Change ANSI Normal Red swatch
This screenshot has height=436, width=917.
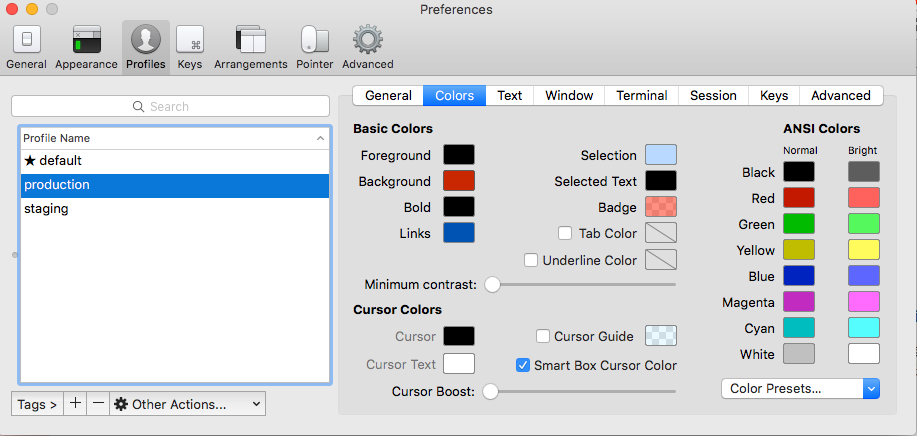[799, 198]
